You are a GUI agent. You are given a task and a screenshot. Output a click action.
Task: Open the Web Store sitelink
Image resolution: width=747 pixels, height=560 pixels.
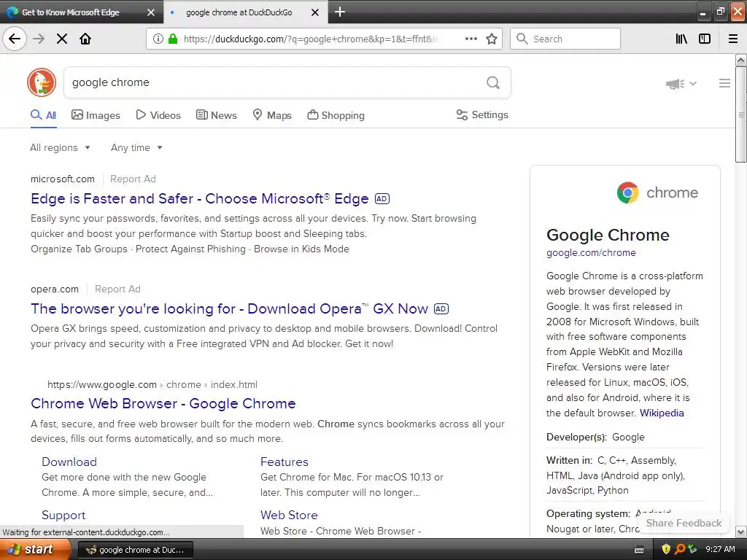coord(289,516)
